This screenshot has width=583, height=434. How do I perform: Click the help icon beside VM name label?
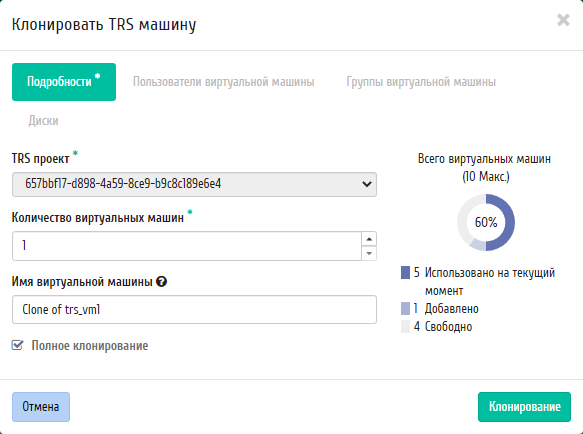[161, 282]
